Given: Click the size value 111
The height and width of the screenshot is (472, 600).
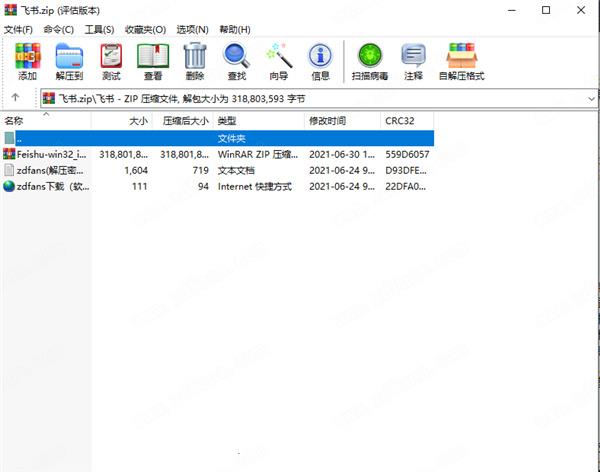Looking at the screenshot, I should 140,186.
